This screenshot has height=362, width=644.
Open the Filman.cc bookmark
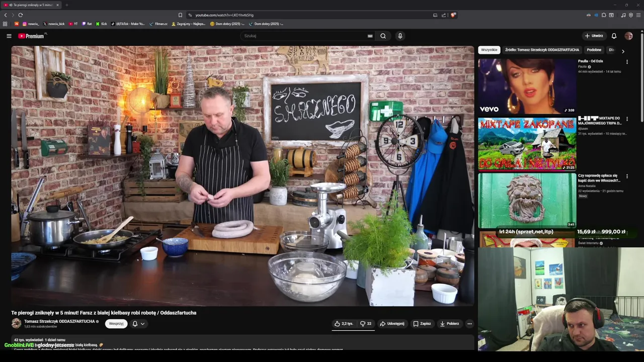[158, 24]
